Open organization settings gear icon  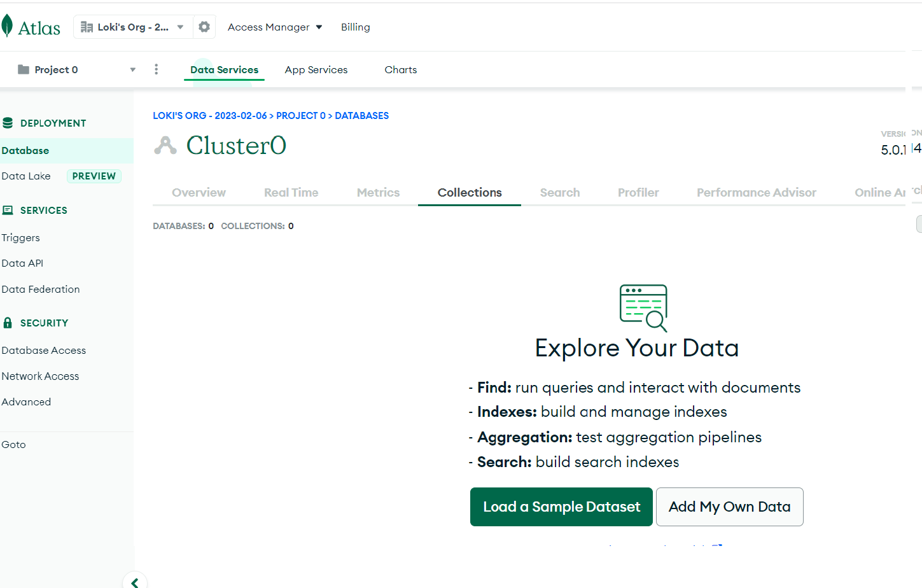[x=204, y=27]
